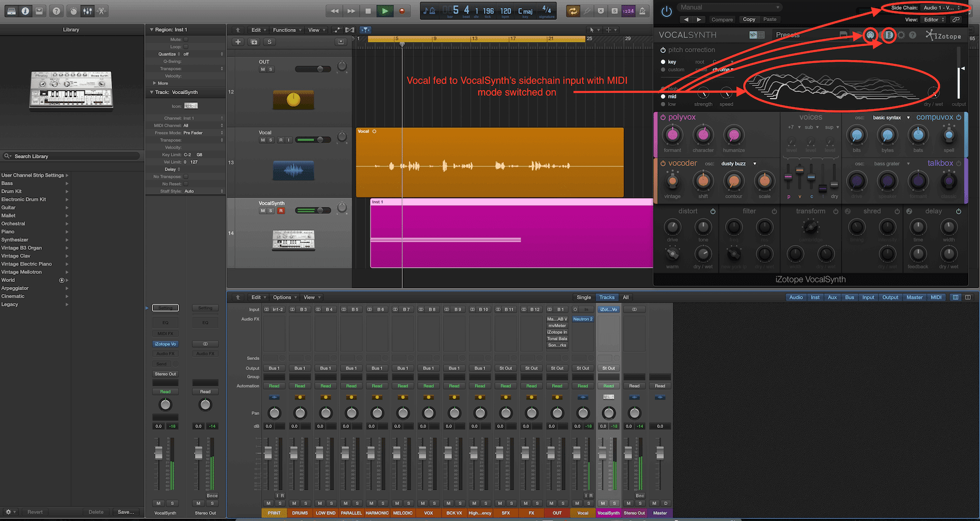
Task: Expand the More disclosure triangle
Action: [155, 83]
